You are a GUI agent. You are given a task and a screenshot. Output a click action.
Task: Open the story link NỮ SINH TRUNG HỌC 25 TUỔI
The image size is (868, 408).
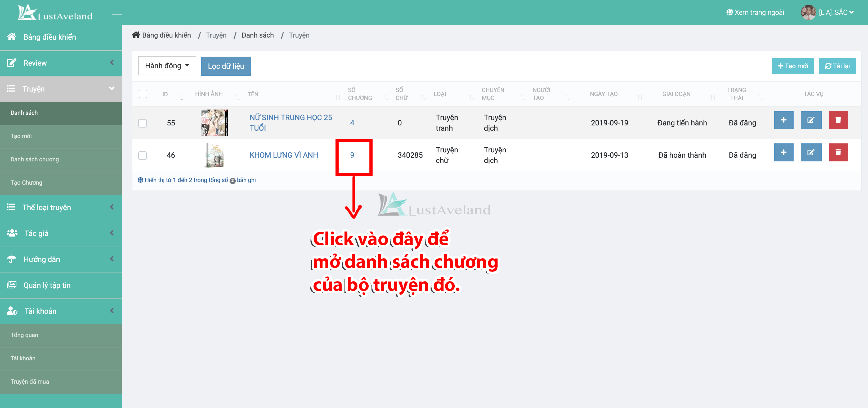290,123
